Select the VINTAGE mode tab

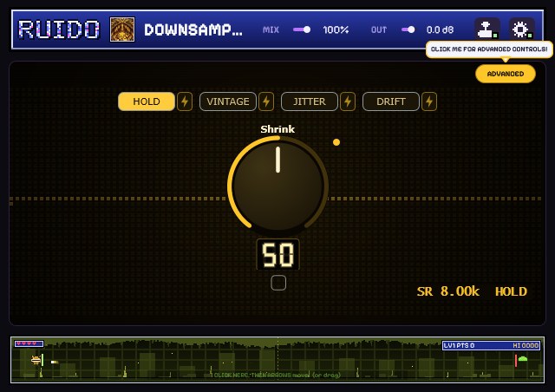(x=227, y=101)
